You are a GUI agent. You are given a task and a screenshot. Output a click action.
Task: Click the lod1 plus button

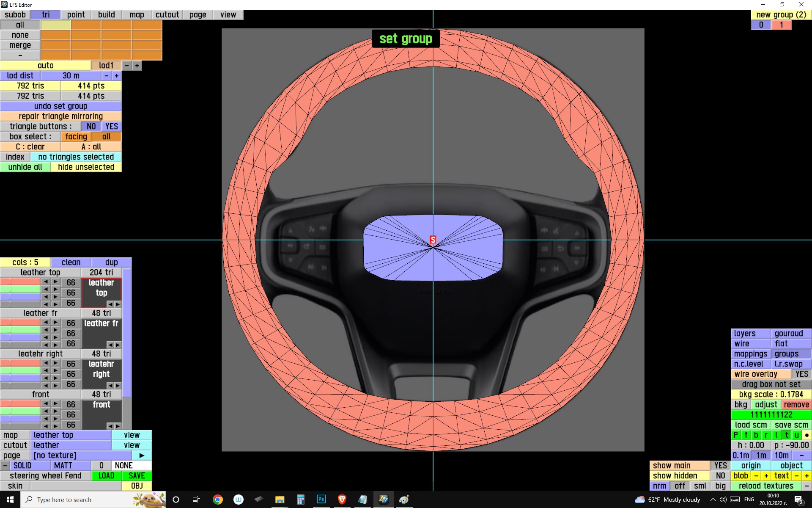(x=137, y=66)
